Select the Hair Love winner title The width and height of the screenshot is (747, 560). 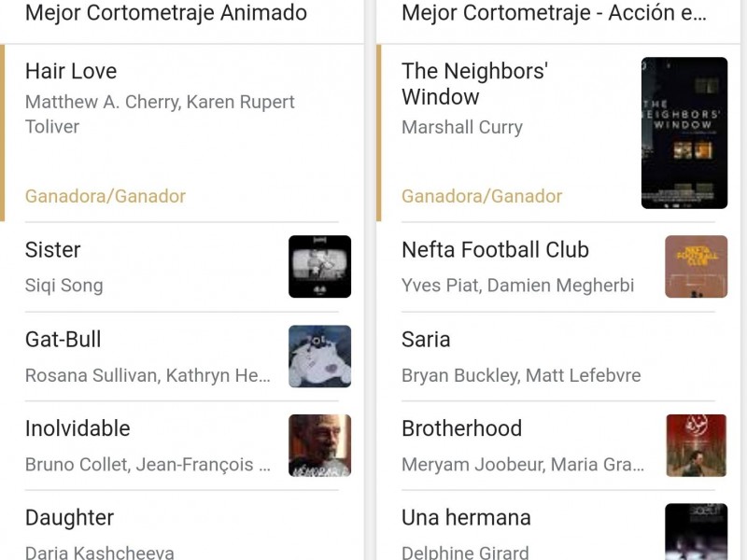point(71,71)
